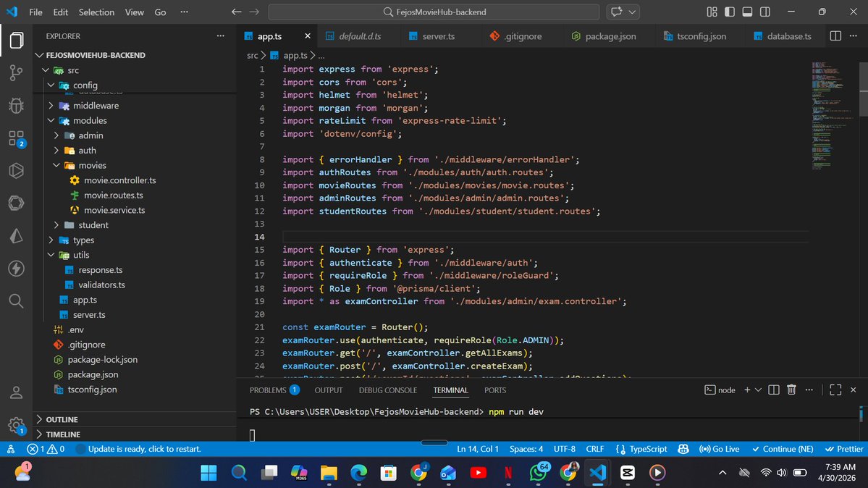Screen dimensions: 868x488
Task: Open new terminal profile dropdown arrow
Action: [x=759, y=390]
